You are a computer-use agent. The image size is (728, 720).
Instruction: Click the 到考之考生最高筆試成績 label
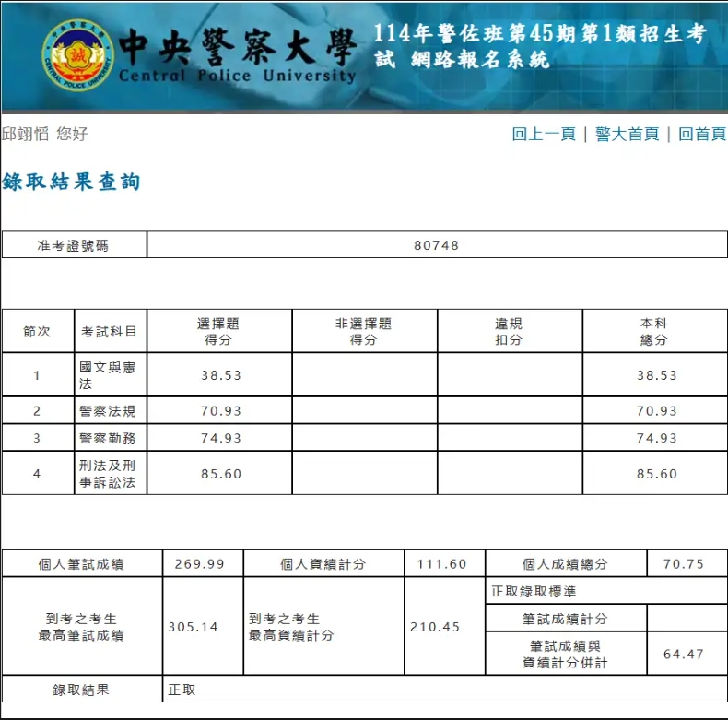point(81,627)
